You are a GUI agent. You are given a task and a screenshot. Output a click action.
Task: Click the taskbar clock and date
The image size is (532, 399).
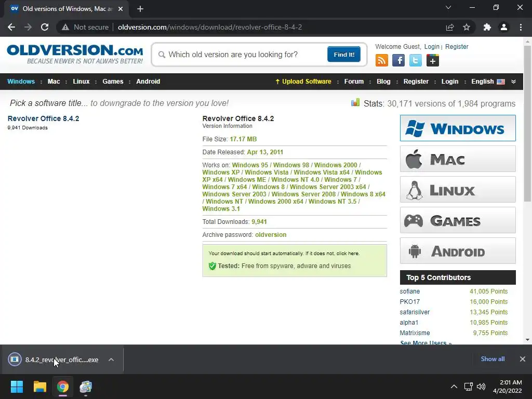coord(507,387)
